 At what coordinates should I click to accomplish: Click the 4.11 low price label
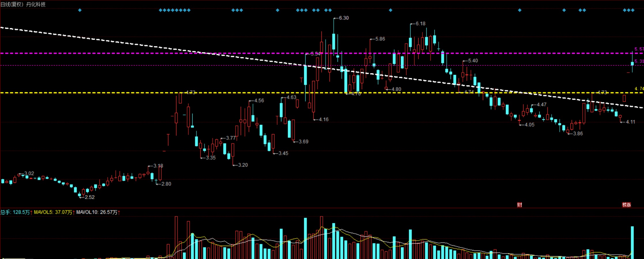point(630,122)
